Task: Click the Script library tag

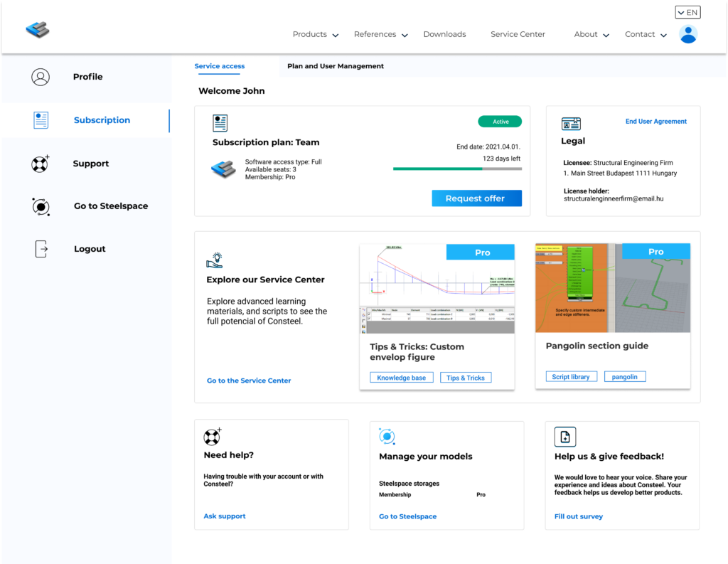Action: pyautogui.click(x=571, y=377)
